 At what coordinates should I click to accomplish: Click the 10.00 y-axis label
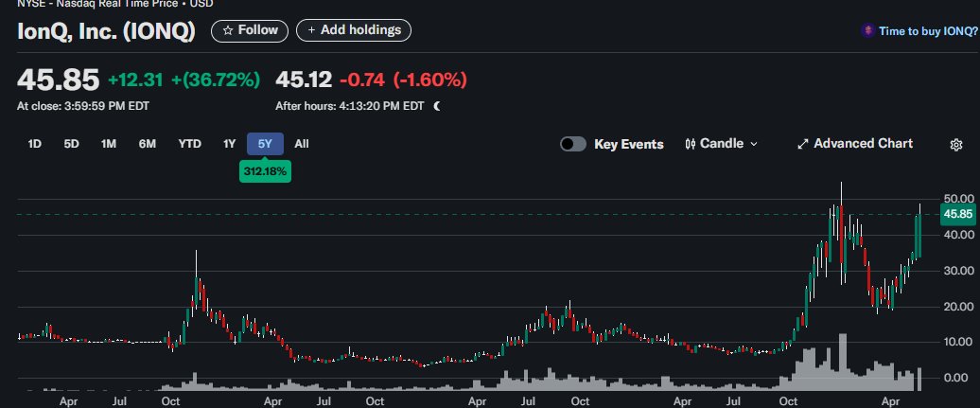pyautogui.click(x=957, y=343)
